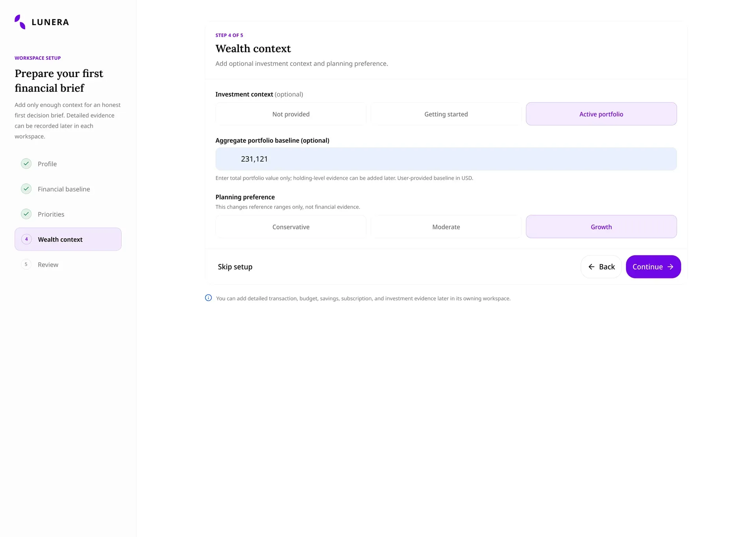Screen dimensions: 756x537
Task: Choose the Conservative planning preference
Action: tap(291, 227)
